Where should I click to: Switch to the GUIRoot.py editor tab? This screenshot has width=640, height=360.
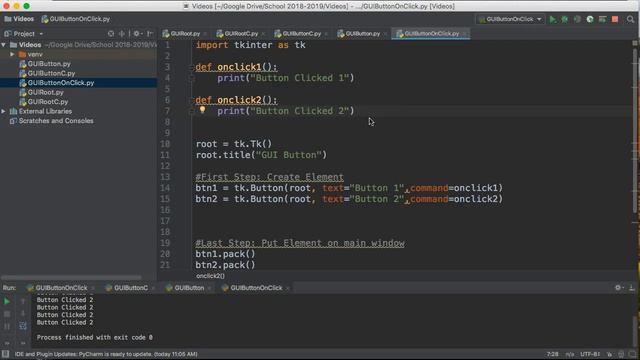click(184, 33)
